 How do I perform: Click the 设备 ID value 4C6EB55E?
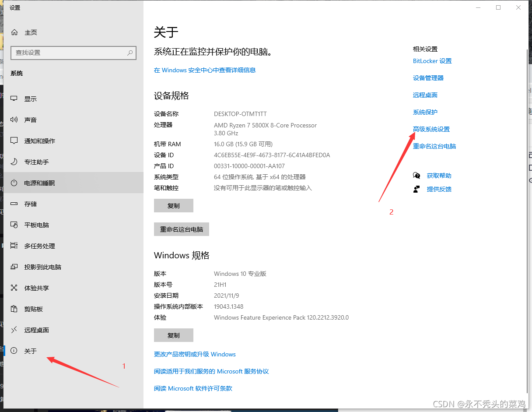pos(272,155)
